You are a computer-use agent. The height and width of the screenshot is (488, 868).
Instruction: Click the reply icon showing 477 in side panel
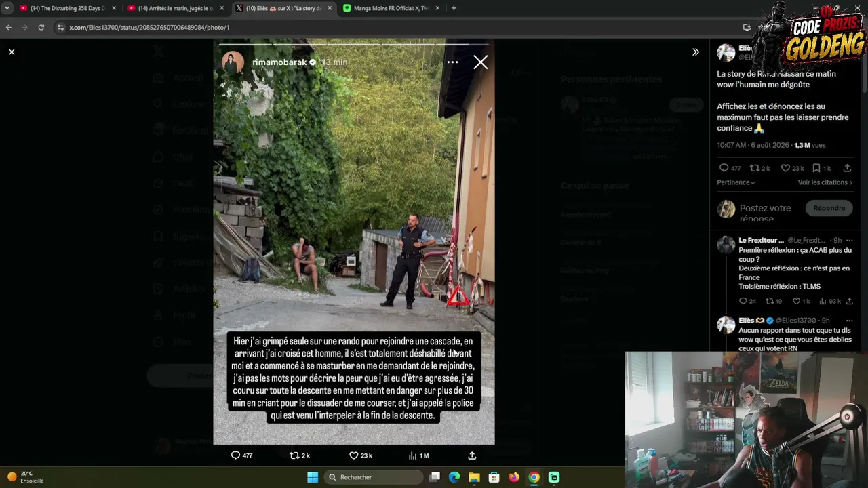pos(724,168)
